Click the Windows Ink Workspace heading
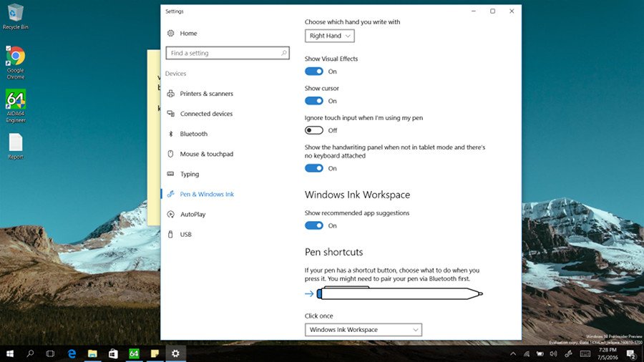644x362 pixels. pos(357,195)
